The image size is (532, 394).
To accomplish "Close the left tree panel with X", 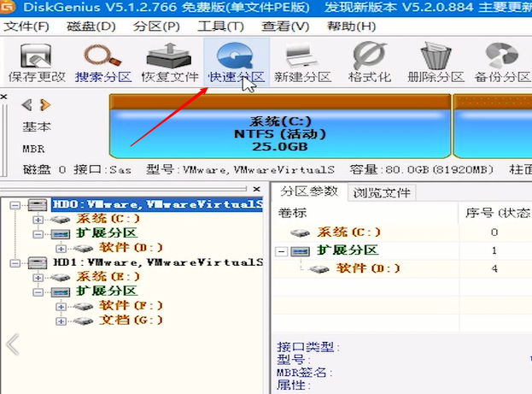I will click(x=257, y=189).
